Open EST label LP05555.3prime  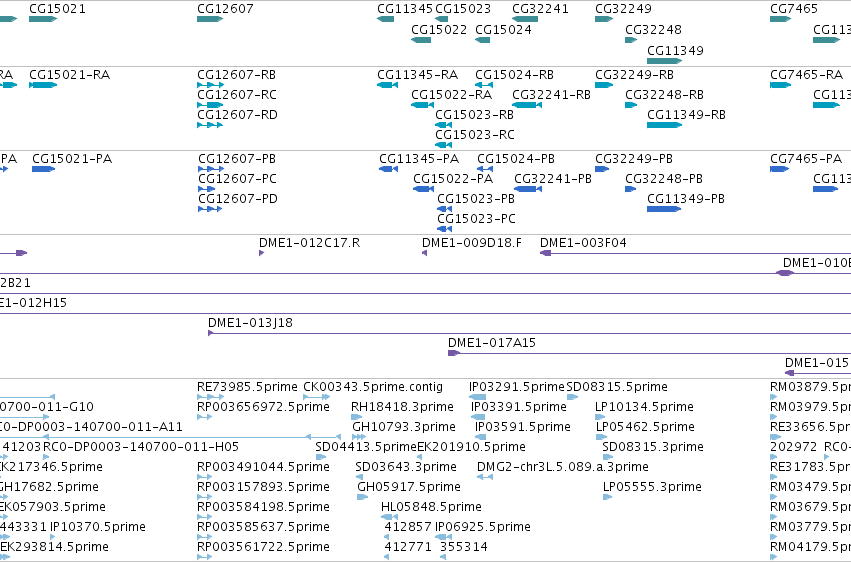click(652, 488)
